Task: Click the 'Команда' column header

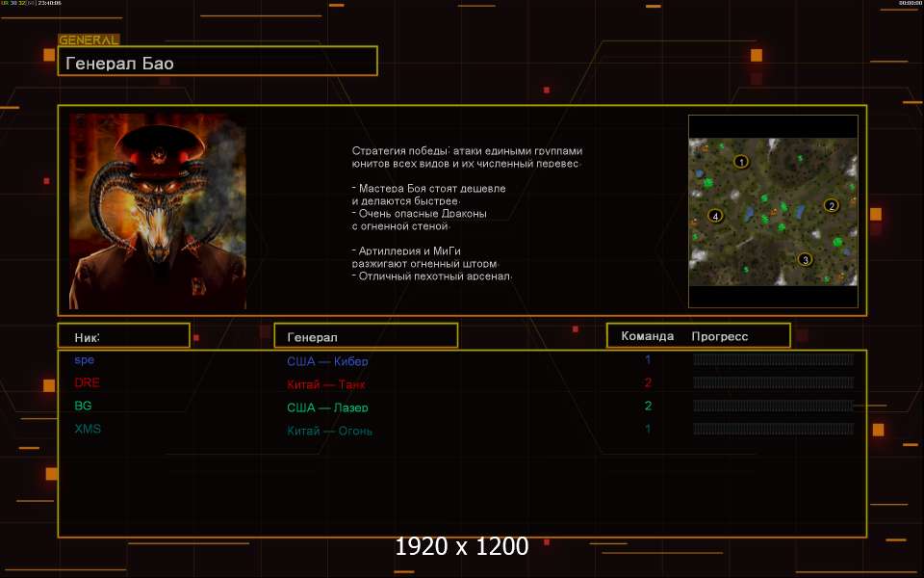Action: tap(647, 336)
